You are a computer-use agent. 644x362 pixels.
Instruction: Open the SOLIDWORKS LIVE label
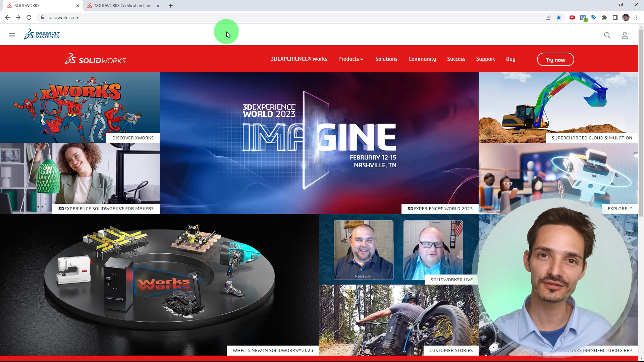(451, 280)
